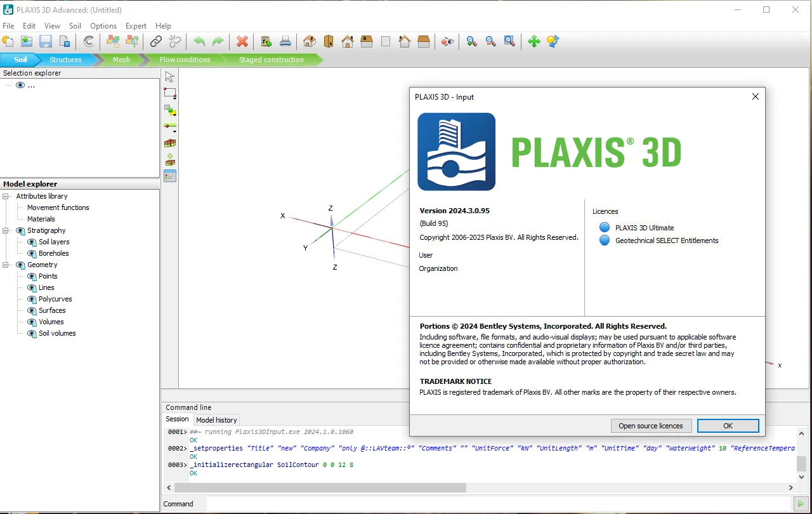
Task: Open the Expert menu
Action: (x=136, y=26)
